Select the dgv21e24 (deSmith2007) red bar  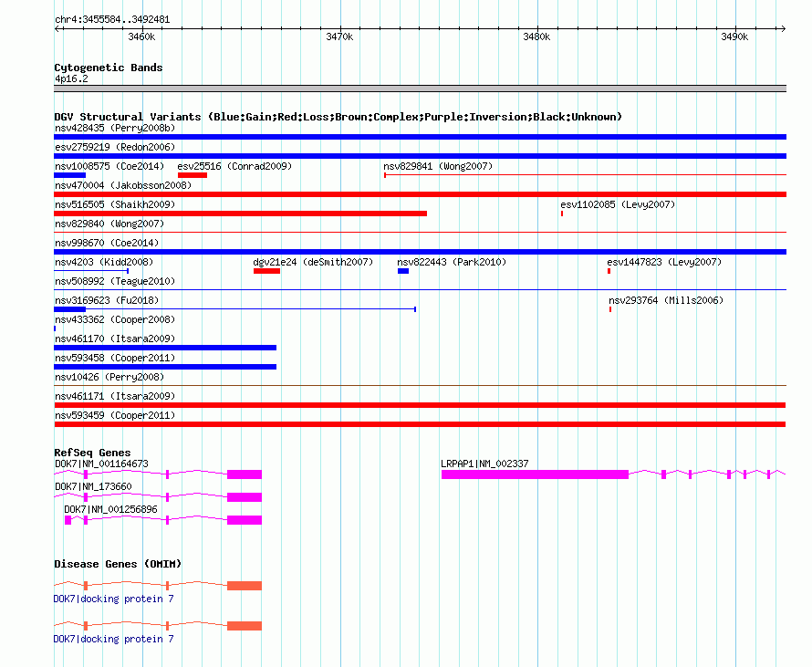tap(266, 271)
